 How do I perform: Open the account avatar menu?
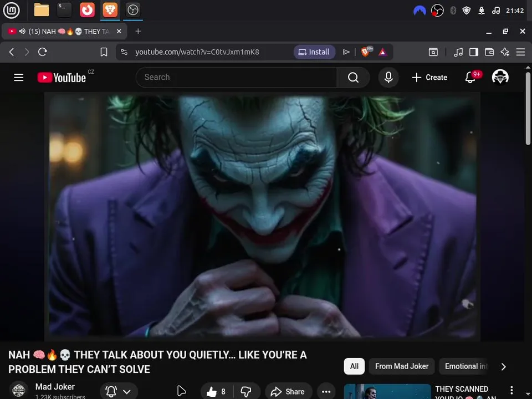click(x=500, y=77)
